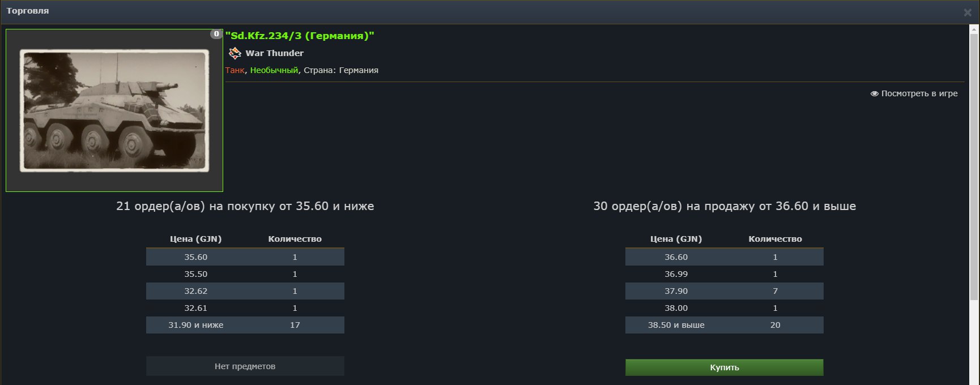Select the sell order price 38.00
The width and height of the screenshot is (980, 385).
click(676, 308)
